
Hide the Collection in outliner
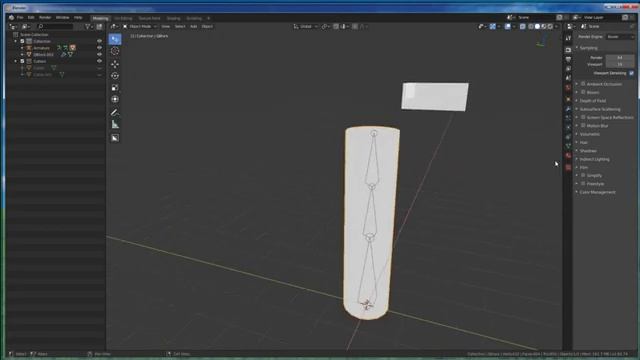[99, 41]
